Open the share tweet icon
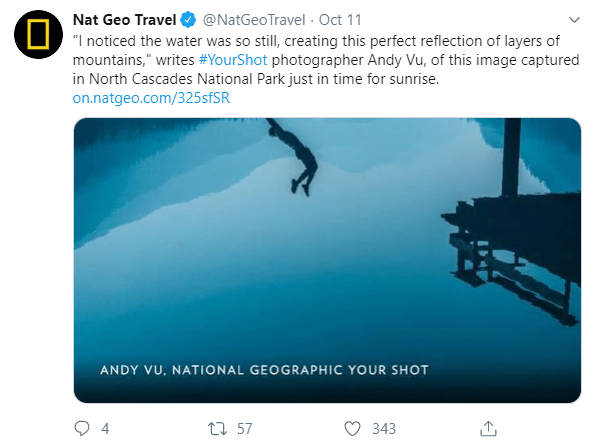 488,428
